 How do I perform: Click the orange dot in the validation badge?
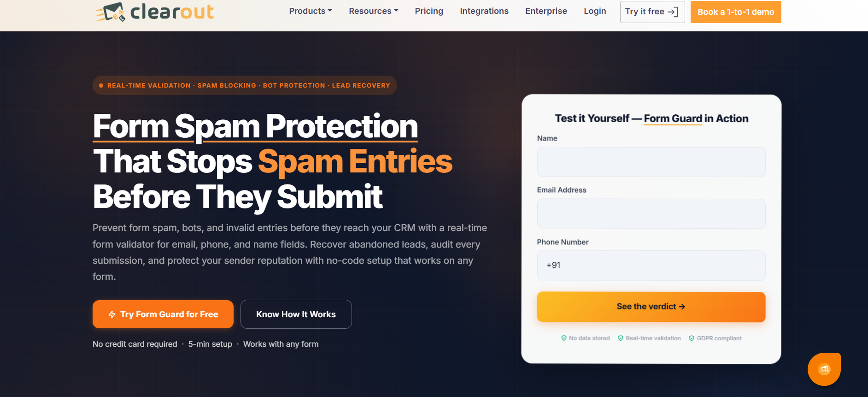pyautogui.click(x=101, y=85)
